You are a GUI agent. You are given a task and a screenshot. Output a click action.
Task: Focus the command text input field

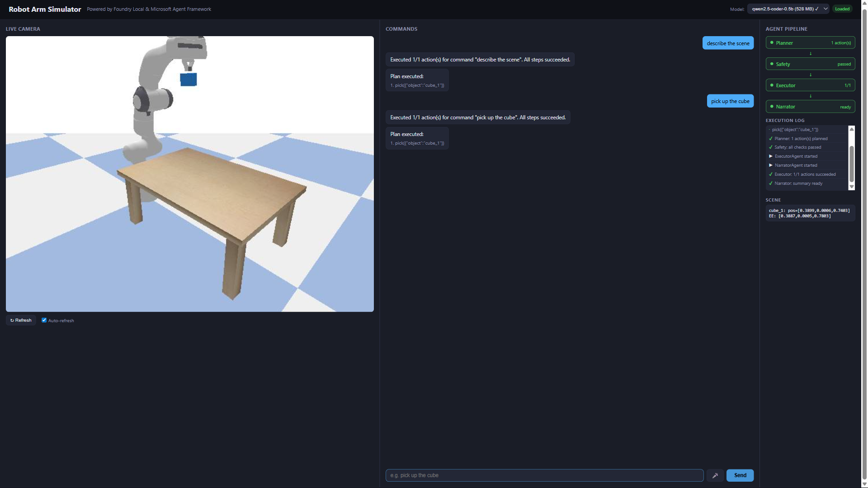[x=544, y=475]
